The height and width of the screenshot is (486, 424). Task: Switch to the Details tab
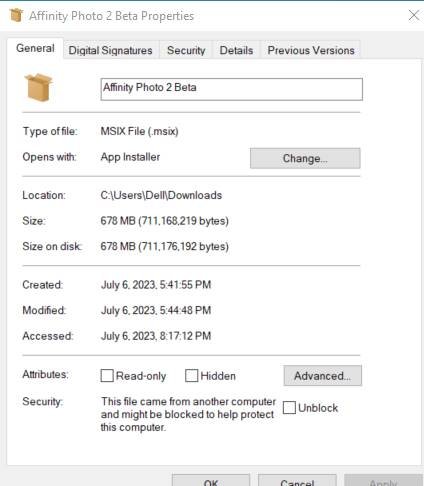coord(236,50)
